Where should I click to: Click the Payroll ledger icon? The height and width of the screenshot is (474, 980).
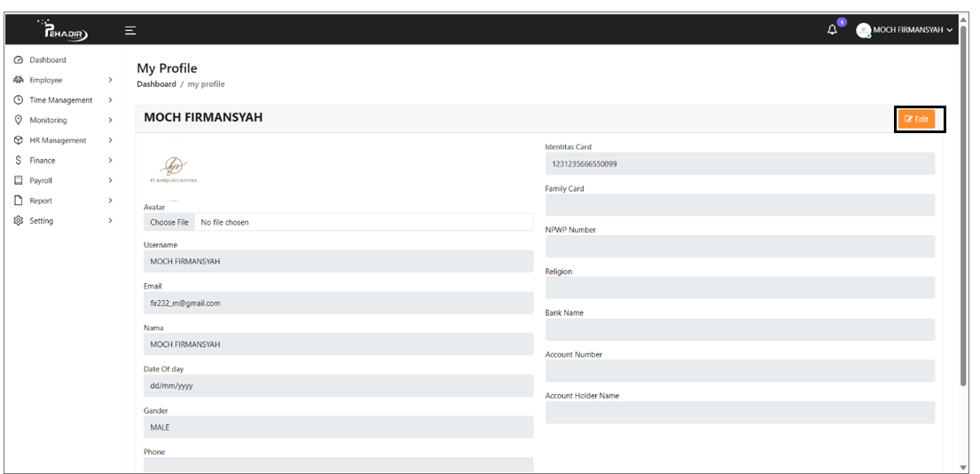pos(18,181)
